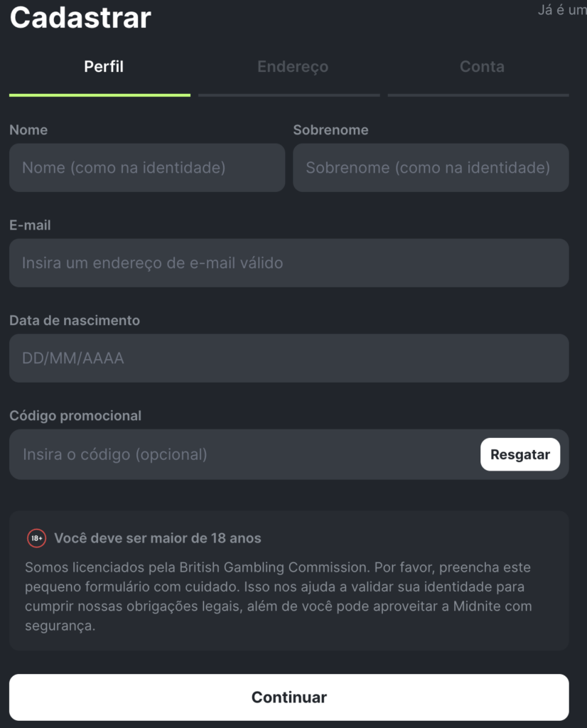Click the E-mail label above its field
The height and width of the screenshot is (728, 587).
click(31, 225)
